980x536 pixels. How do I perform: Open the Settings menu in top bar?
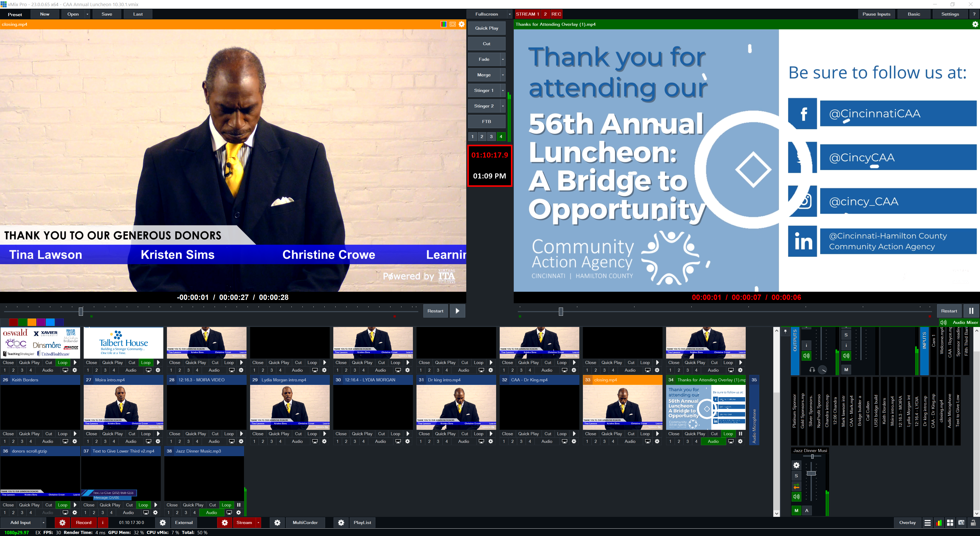click(x=950, y=14)
